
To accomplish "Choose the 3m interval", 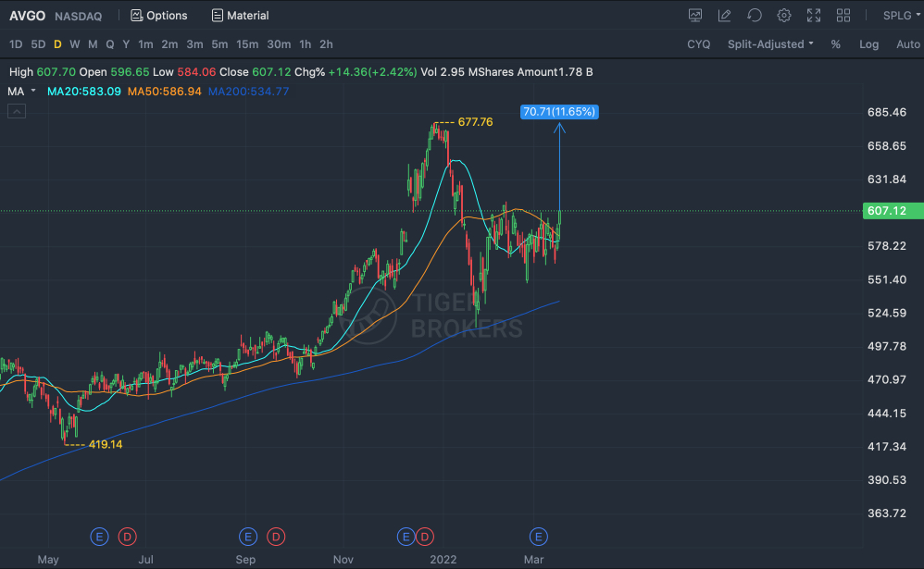I will 194,44.
